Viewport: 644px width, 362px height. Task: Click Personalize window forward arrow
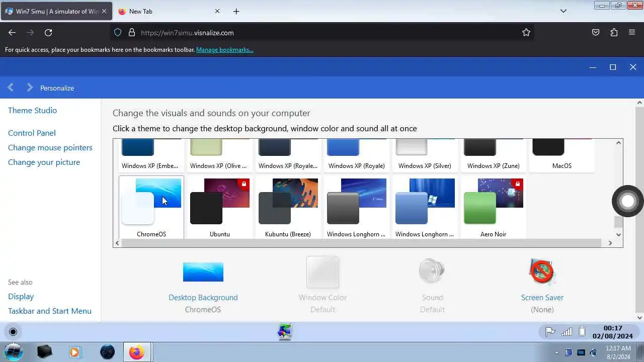coord(30,87)
